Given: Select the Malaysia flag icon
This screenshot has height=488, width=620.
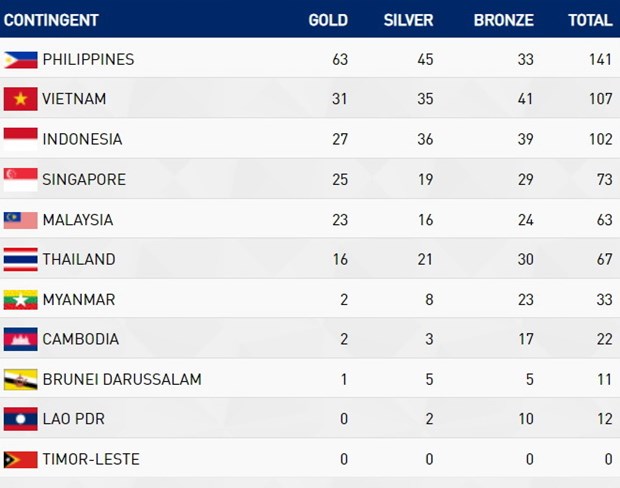Looking at the screenshot, I should [x=21, y=220].
